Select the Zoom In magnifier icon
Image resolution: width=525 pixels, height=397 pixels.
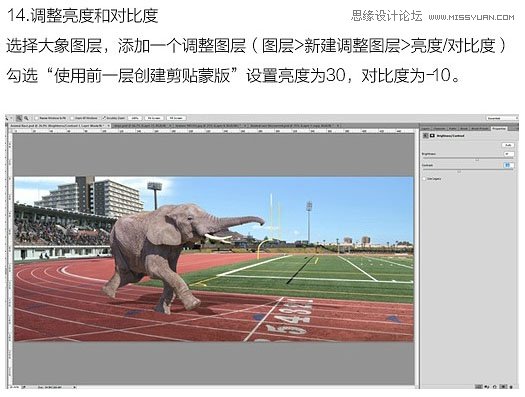[19, 118]
